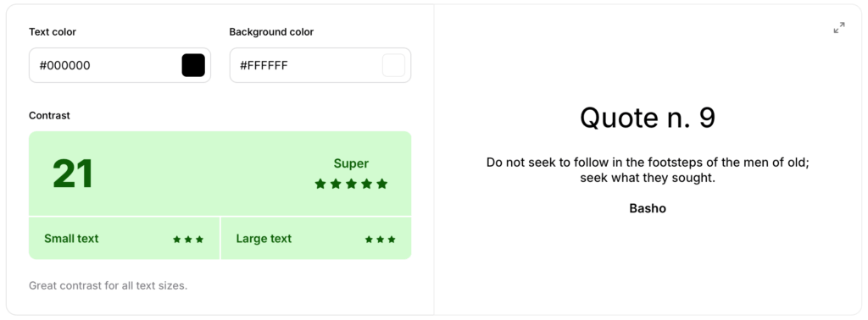This screenshot has width=868, height=320.
Task: Focus the #000000 text color field
Action: pyautogui.click(x=120, y=65)
